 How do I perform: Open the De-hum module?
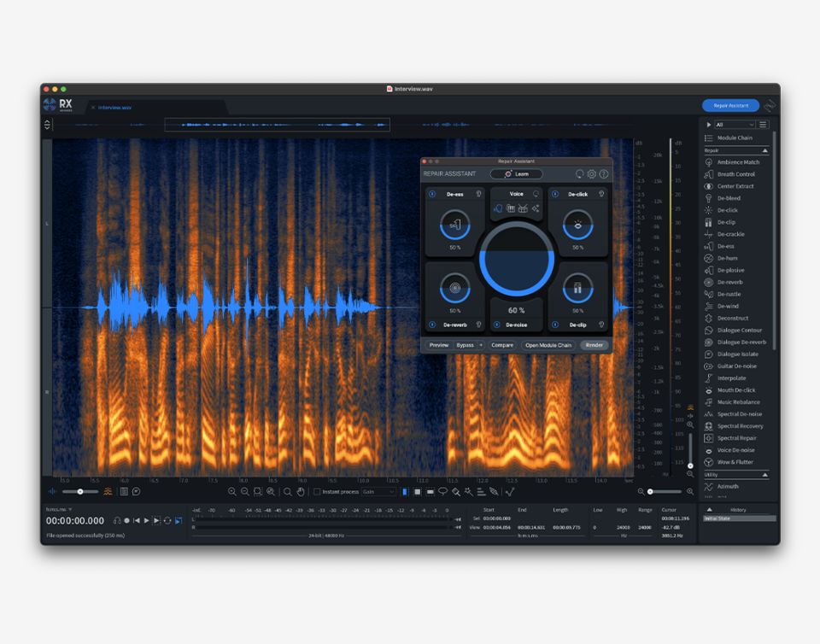727,258
